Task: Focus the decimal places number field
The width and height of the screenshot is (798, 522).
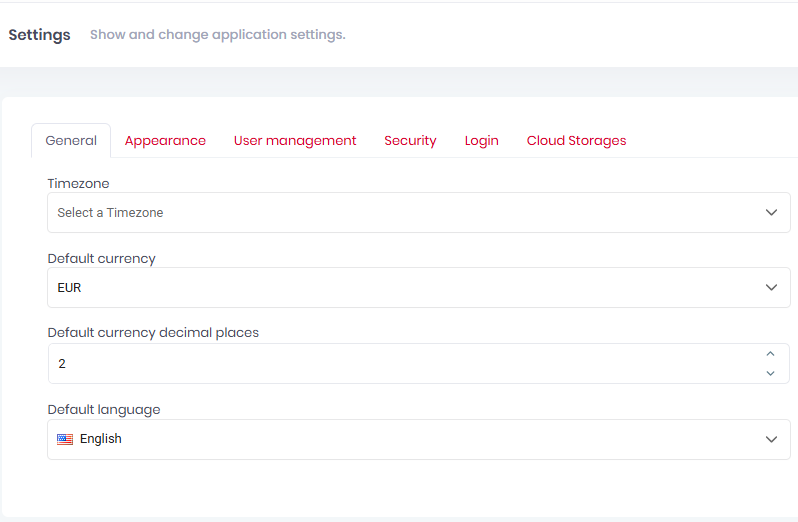Action: pos(400,363)
